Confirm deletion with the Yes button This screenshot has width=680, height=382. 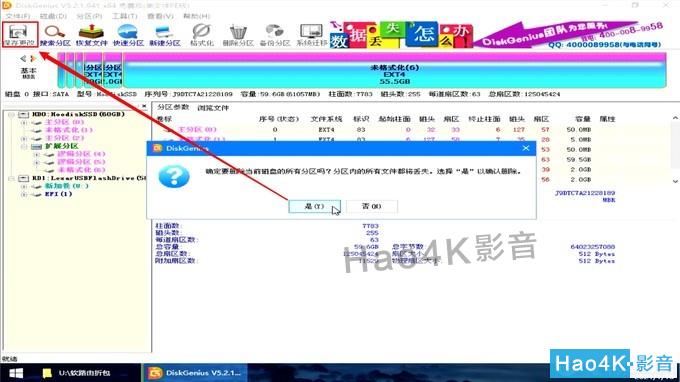coord(314,206)
